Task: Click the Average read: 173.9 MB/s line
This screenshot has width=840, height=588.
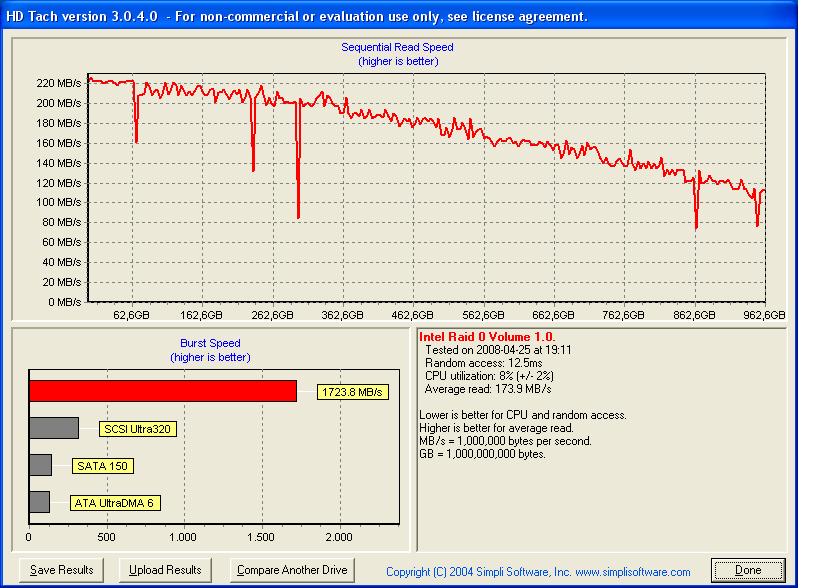Action: [488, 389]
